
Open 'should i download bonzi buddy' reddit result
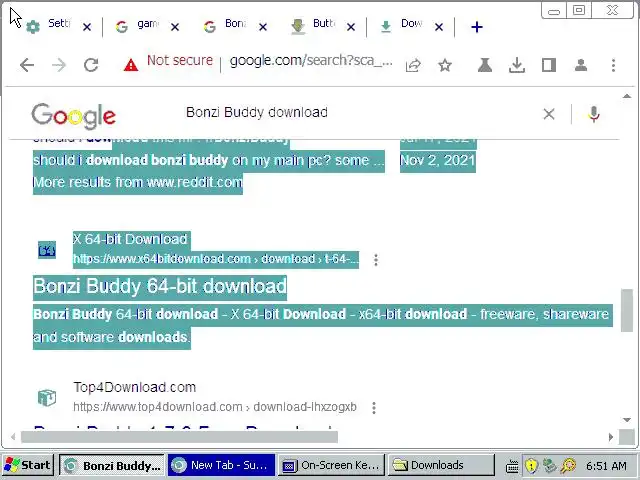coord(209,160)
